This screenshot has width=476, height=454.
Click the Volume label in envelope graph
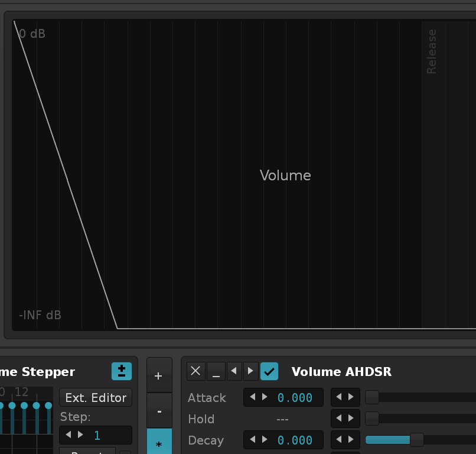click(285, 176)
